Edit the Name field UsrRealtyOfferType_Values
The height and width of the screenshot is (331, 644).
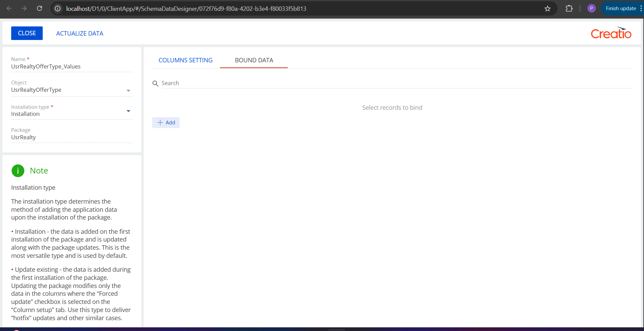pos(72,66)
